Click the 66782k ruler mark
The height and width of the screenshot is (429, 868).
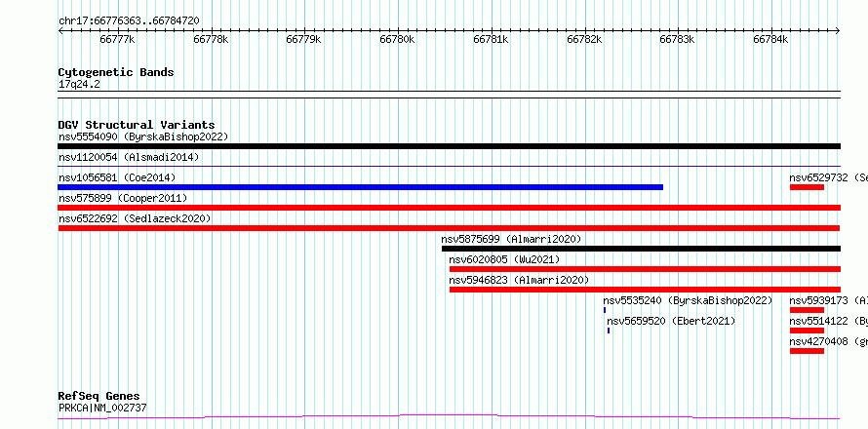coord(584,40)
